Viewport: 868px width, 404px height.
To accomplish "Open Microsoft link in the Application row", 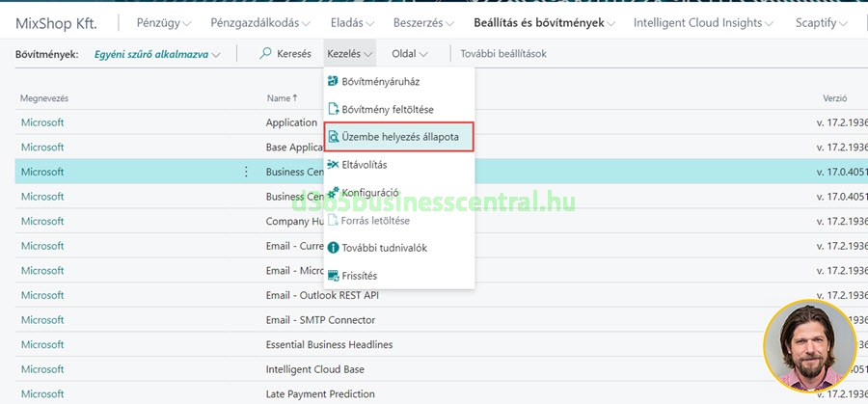I will (42, 122).
